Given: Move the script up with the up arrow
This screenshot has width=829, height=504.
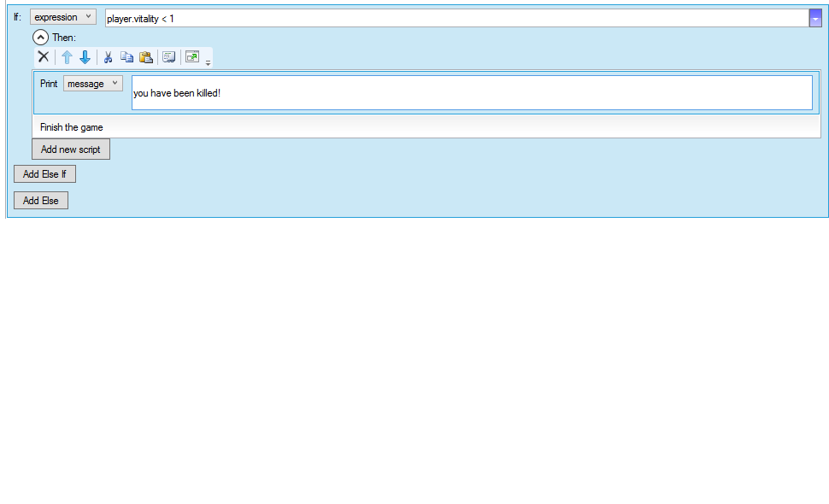Looking at the screenshot, I should point(67,57).
